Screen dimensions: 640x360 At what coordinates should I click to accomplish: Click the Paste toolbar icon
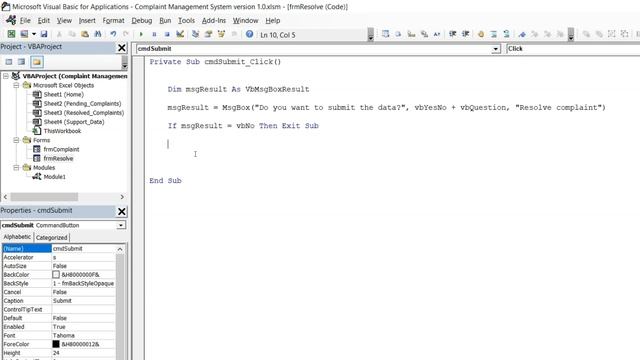tap(85, 34)
